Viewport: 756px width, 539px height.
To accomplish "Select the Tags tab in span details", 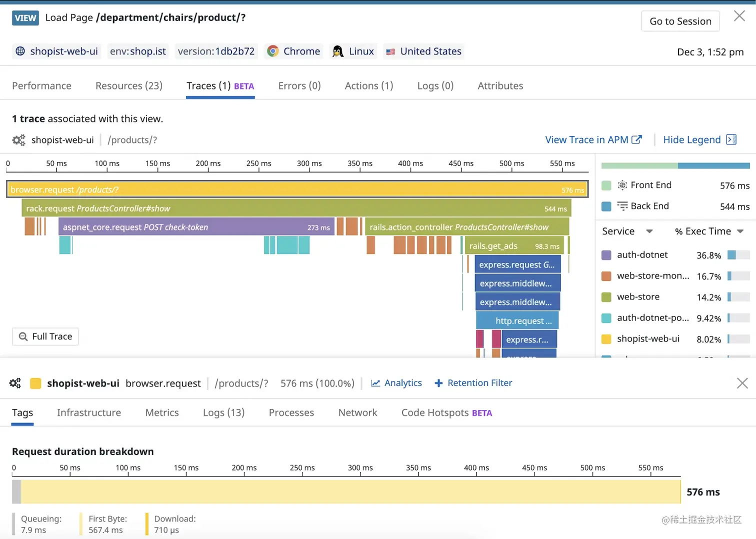I will (22, 412).
